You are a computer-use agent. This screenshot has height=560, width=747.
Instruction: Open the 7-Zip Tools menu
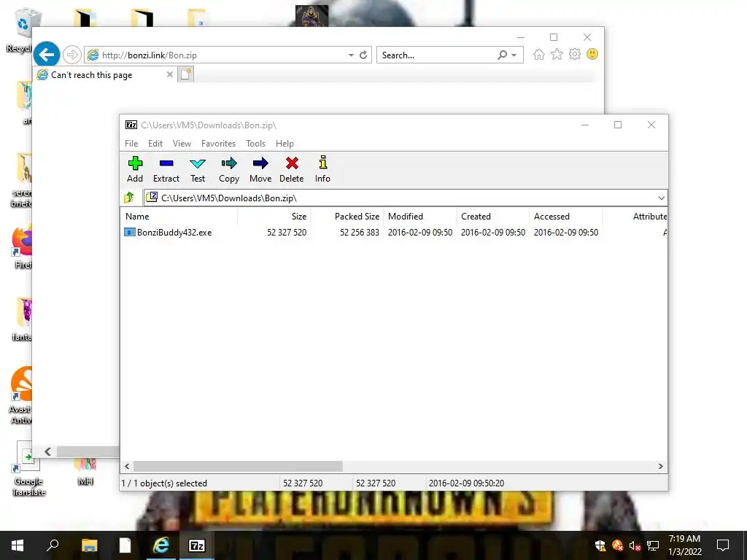tap(256, 144)
